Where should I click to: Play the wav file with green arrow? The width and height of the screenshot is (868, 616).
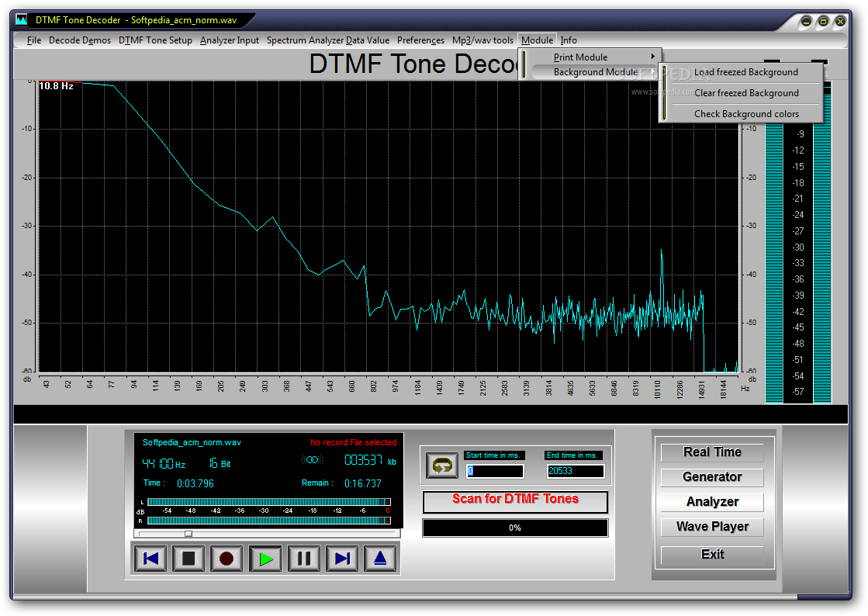[x=266, y=559]
